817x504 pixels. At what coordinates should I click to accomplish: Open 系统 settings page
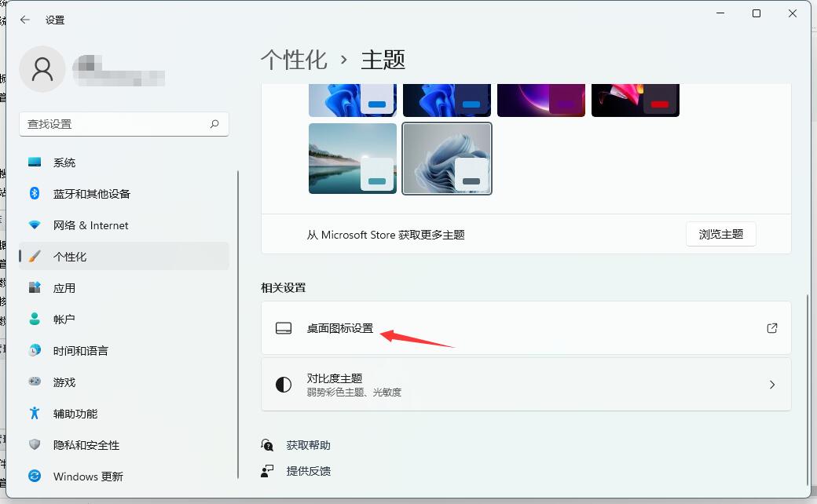pyautogui.click(x=124, y=163)
